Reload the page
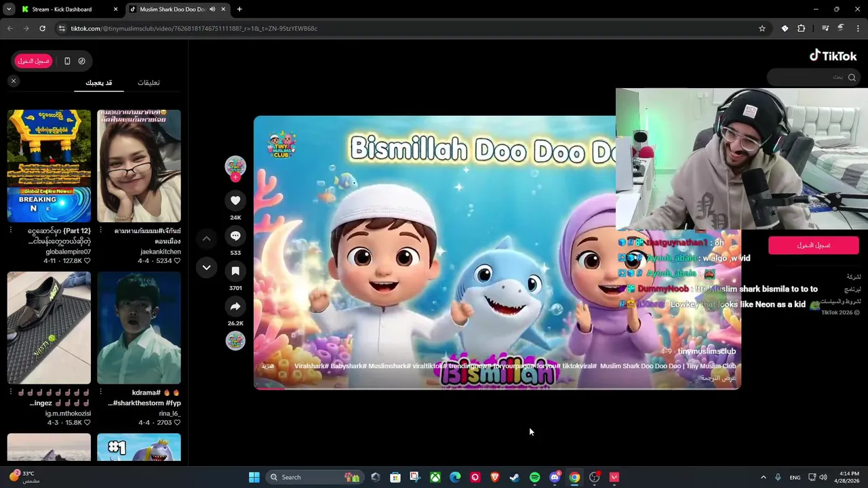Viewport: 868px width, 488px height. (42, 28)
